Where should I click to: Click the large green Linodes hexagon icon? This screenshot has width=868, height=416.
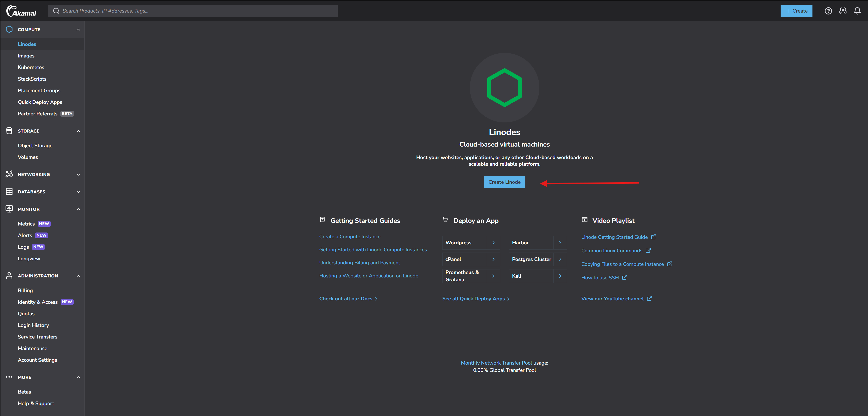tap(504, 88)
